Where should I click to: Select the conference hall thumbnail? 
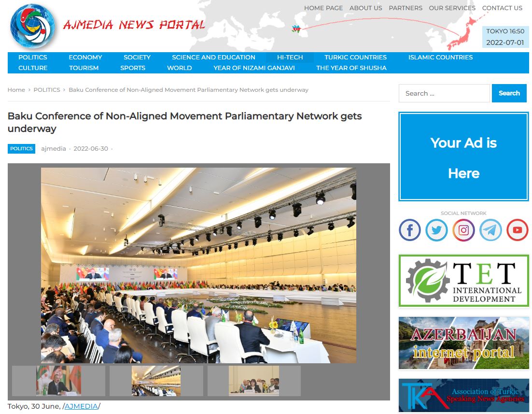pos(156,381)
